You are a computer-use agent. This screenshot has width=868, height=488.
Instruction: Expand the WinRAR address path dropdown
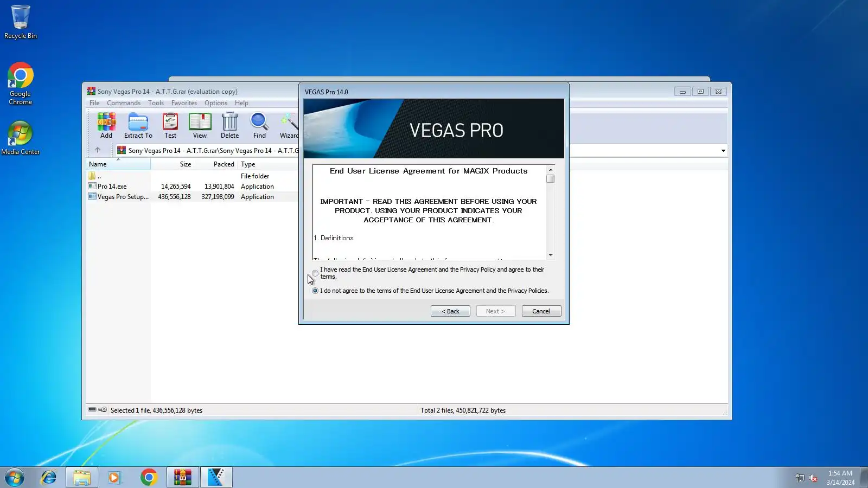723,151
